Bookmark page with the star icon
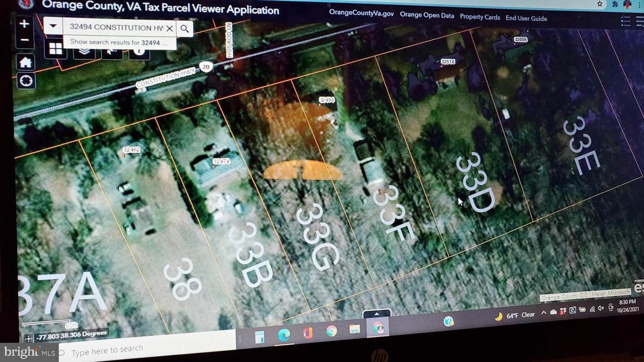Screen dimensions: 644x362 (600, 4)
